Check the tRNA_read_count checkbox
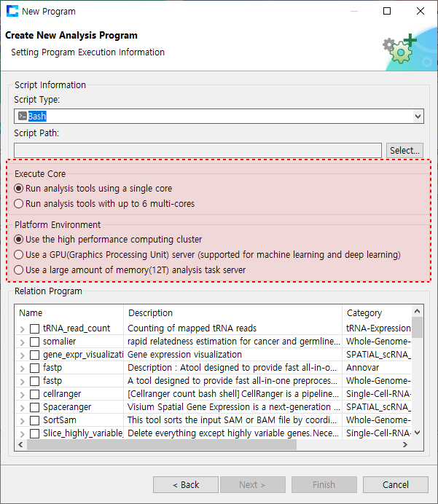The width and height of the screenshot is (438, 504). (34, 328)
